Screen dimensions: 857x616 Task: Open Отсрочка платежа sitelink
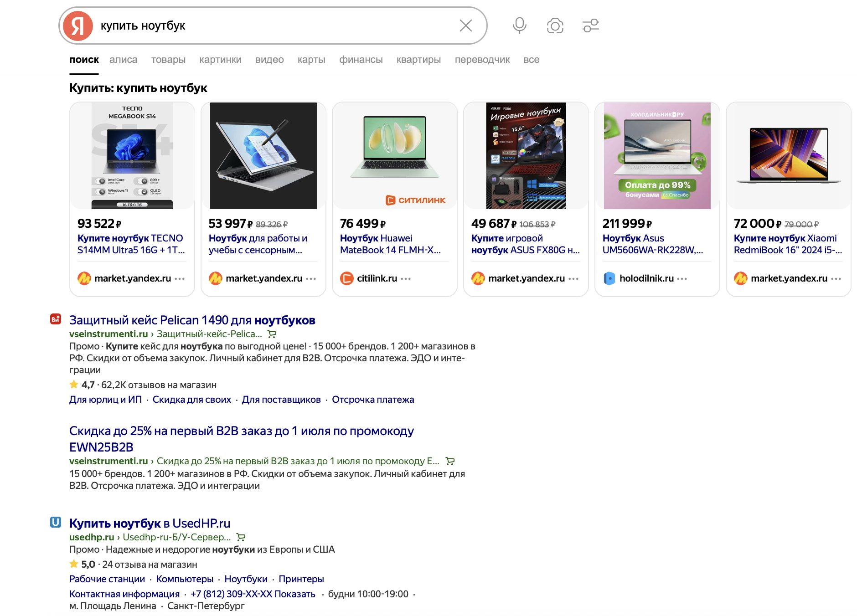coord(372,400)
